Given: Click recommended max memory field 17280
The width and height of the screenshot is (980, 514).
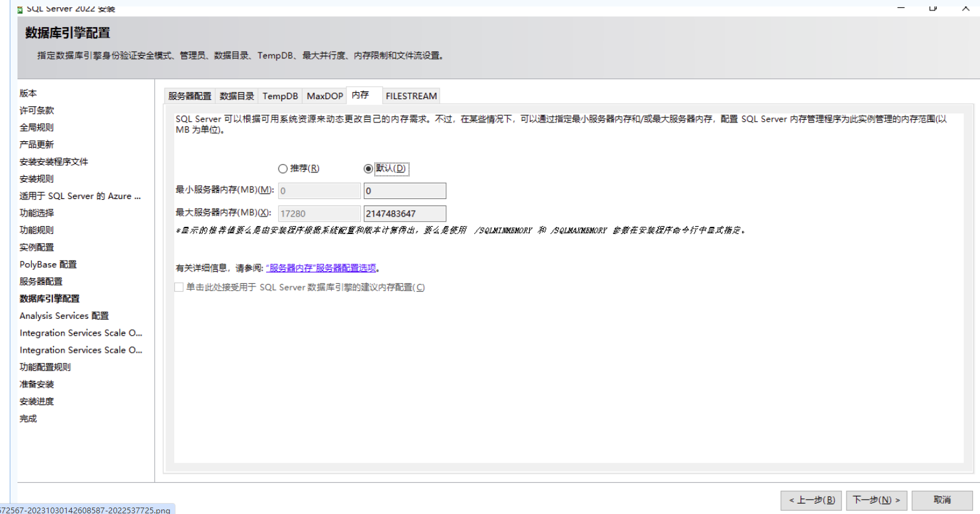Looking at the screenshot, I should click(x=319, y=213).
